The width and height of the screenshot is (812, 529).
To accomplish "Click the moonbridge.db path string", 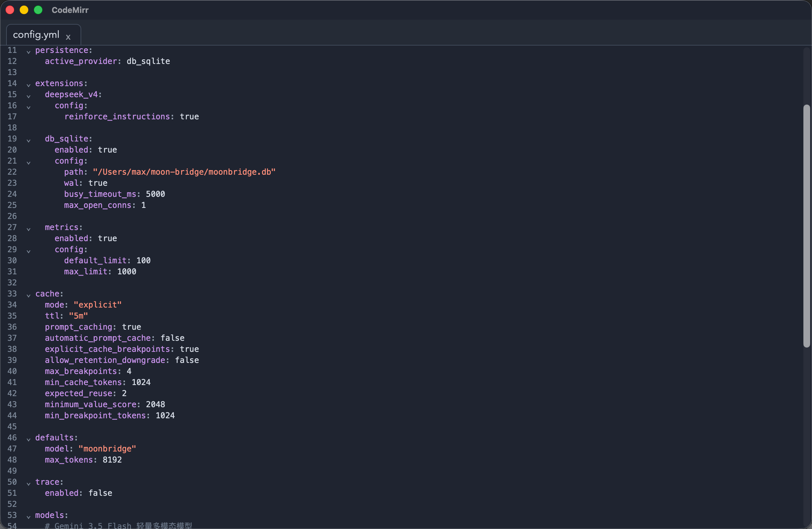I will coord(184,172).
